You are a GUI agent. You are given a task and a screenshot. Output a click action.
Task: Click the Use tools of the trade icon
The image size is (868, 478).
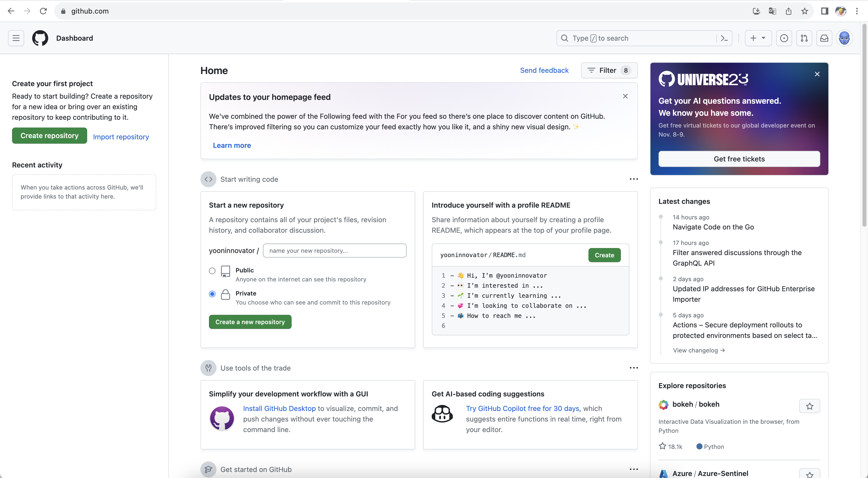coord(208,368)
